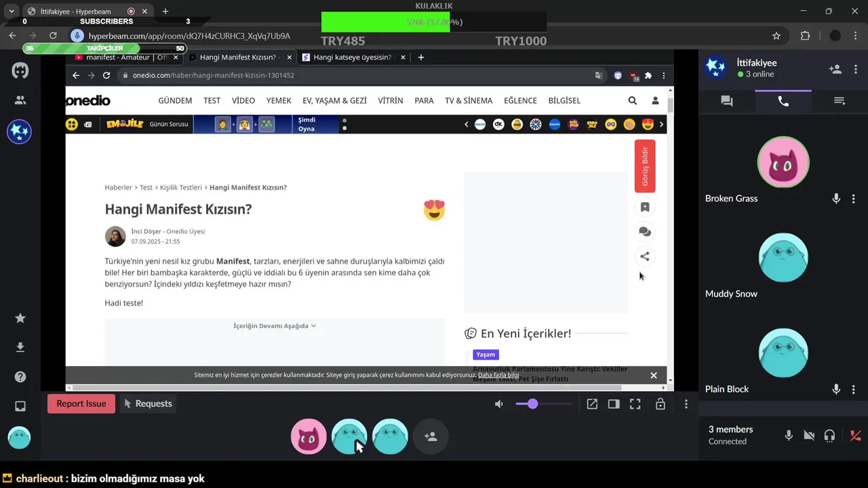The image size is (868, 488).
Task: Go to next item in emoji carousel
Action: pos(661,125)
